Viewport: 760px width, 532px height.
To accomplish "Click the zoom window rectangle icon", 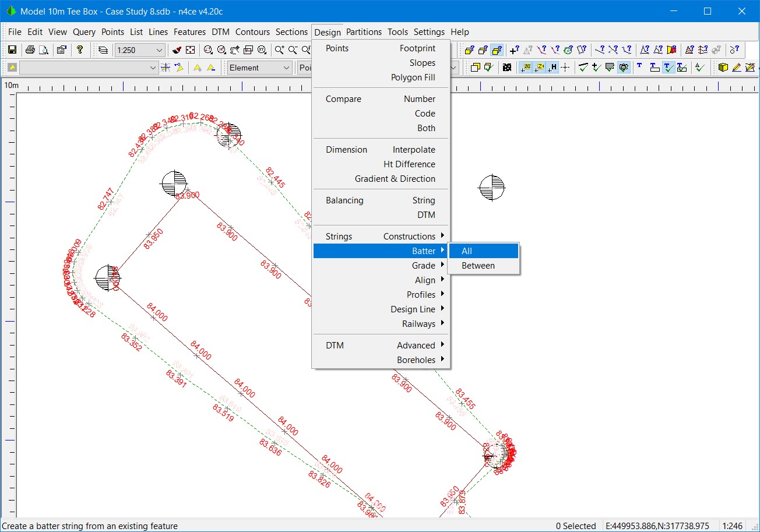I will point(248,50).
